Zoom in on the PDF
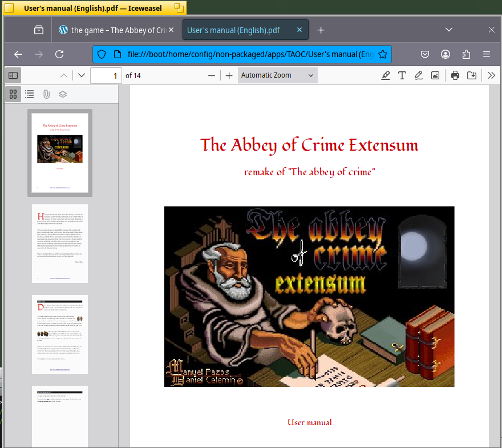The width and height of the screenshot is (502, 448). (229, 75)
